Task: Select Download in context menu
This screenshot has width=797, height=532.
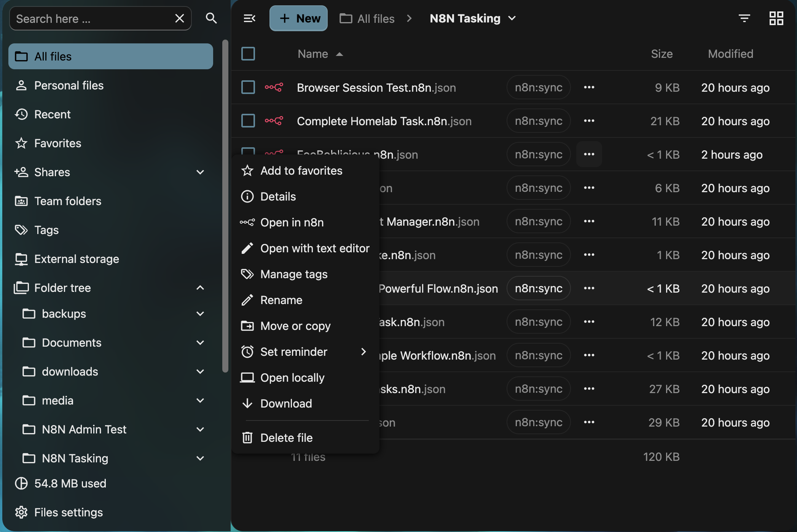Action: coord(305,403)
